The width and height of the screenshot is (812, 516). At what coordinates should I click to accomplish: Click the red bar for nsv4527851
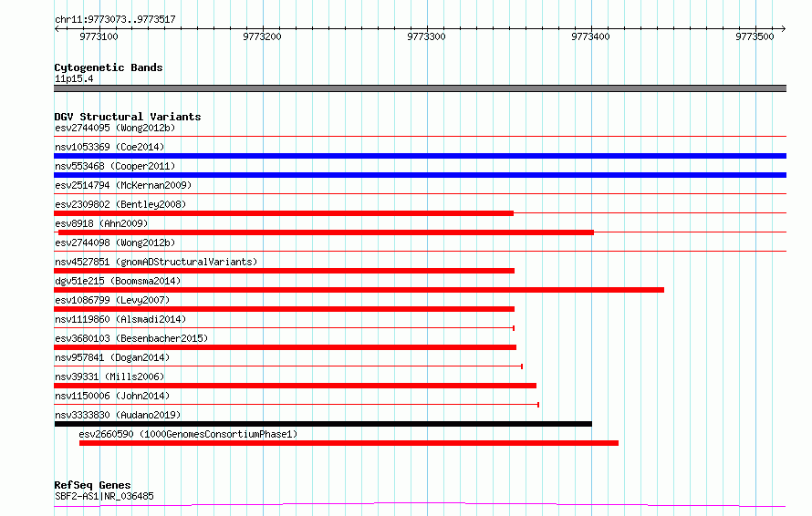point(285,271)
